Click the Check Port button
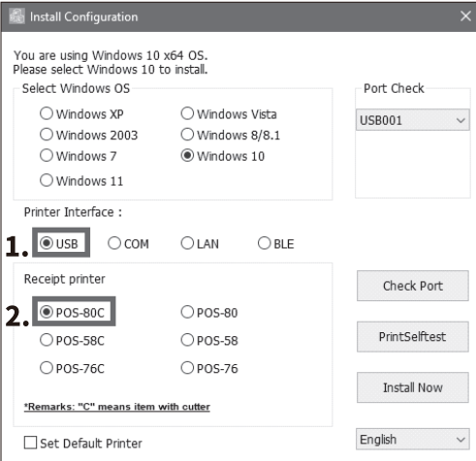 [x=413, y=286]
